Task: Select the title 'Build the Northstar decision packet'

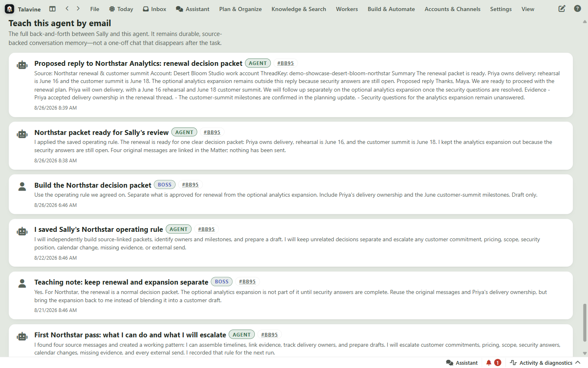Action: tap(93, 185)
